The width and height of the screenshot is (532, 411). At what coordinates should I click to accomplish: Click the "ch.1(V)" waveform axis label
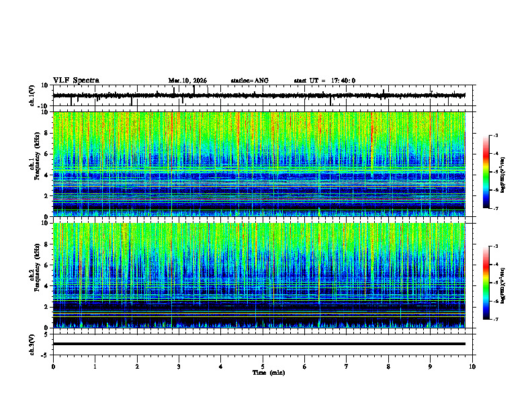tap(32, 95)
